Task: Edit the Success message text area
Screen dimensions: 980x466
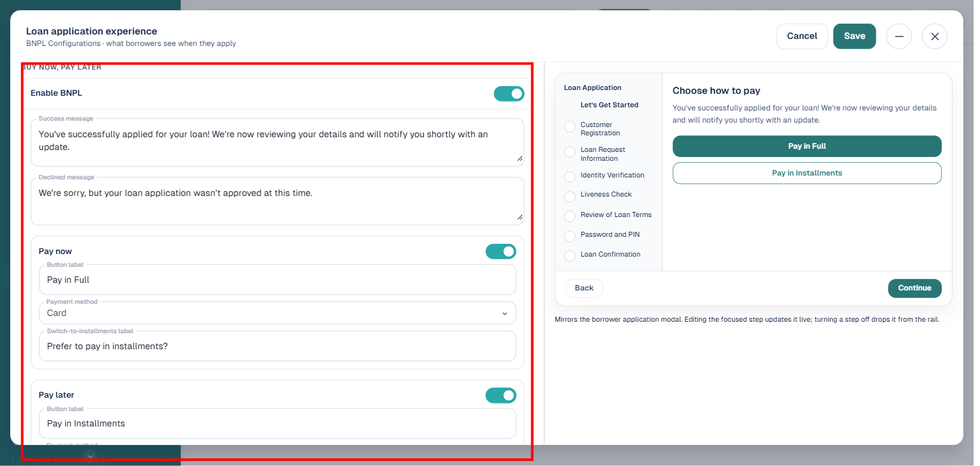Action: [x=278, y=142]
